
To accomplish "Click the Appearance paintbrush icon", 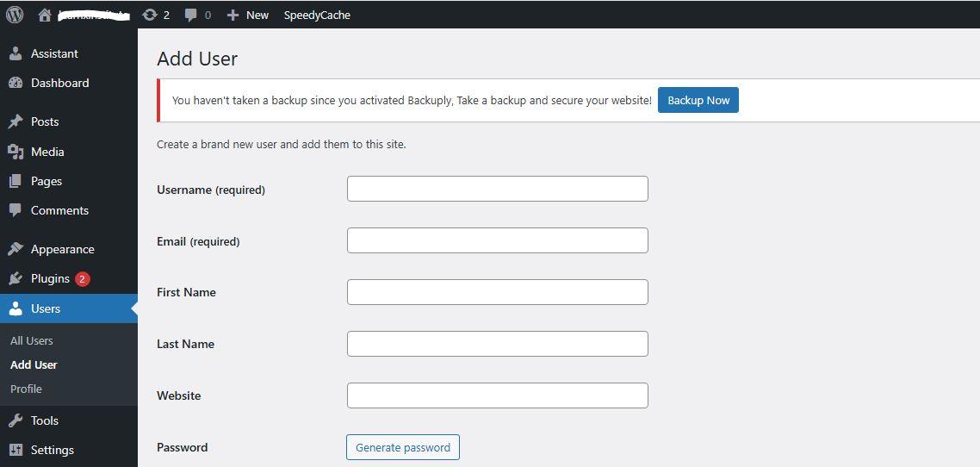I will click(16, 249).
